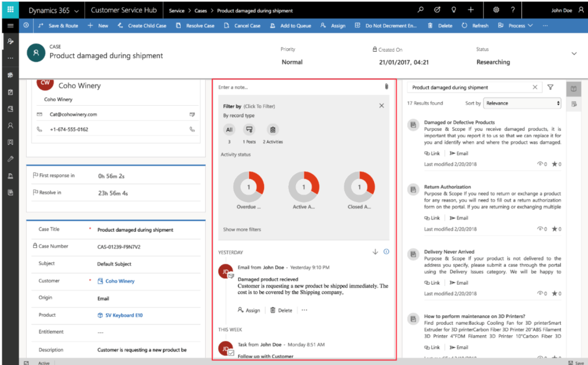Click Save & Route command

coord(58,26)
